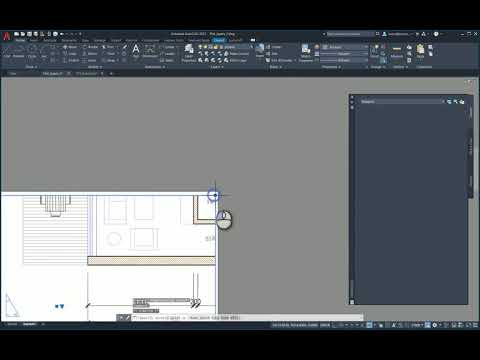Click the Match Properties icon
The width and height of the screenshot is (480, 360).
coord(306,53)
